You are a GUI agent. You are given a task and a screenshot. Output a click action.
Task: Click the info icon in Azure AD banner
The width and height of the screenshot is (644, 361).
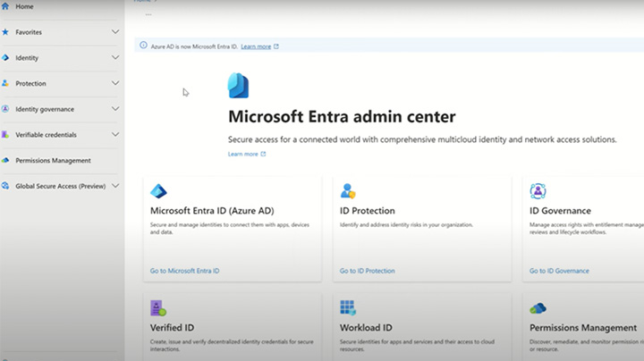(x=143, y=46)
